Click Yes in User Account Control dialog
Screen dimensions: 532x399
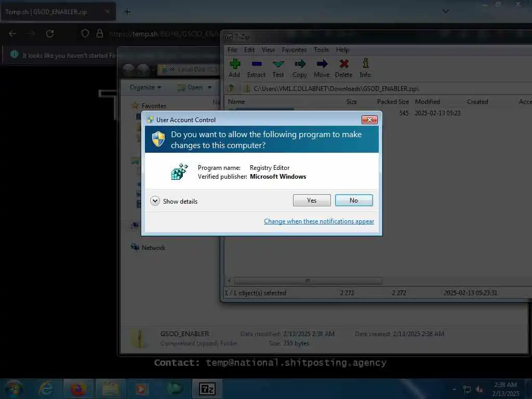(312, 200)
